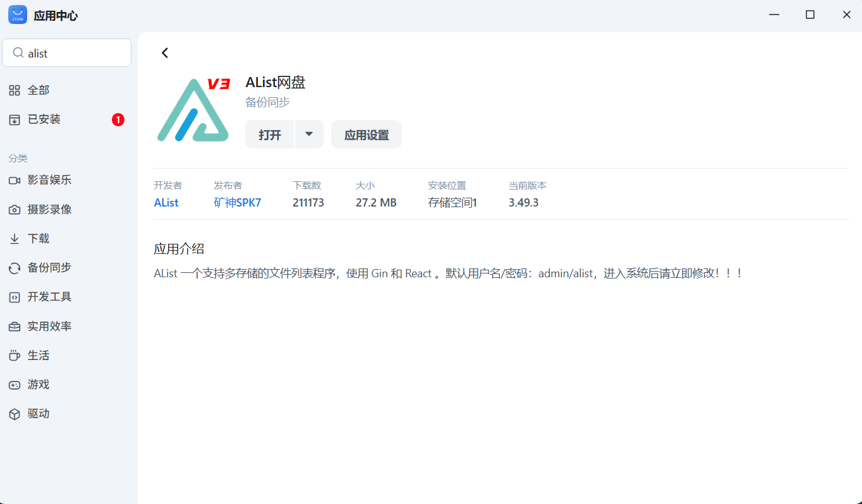Click the search magnifier icon
The height and width of the screenshot is (504, 862).
[18, 53]
